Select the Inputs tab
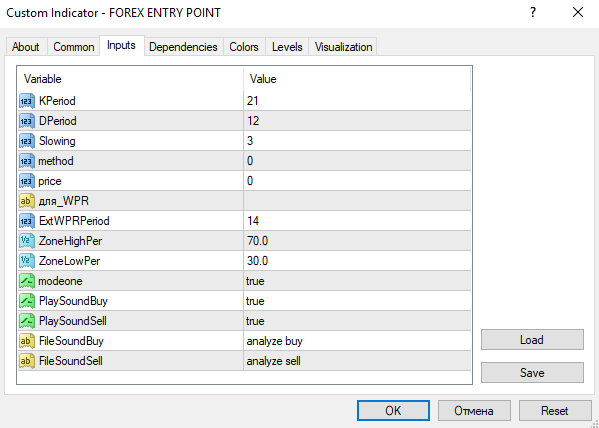 tap(121, 45)
